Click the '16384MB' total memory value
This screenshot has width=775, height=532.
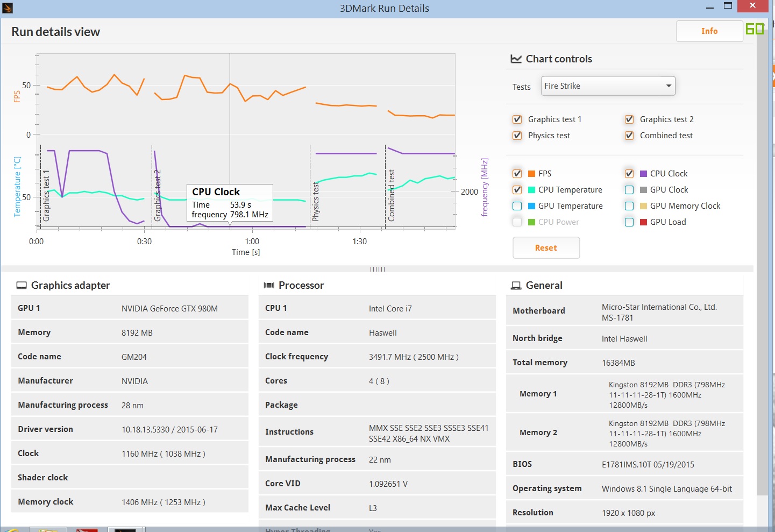point(618,363)
